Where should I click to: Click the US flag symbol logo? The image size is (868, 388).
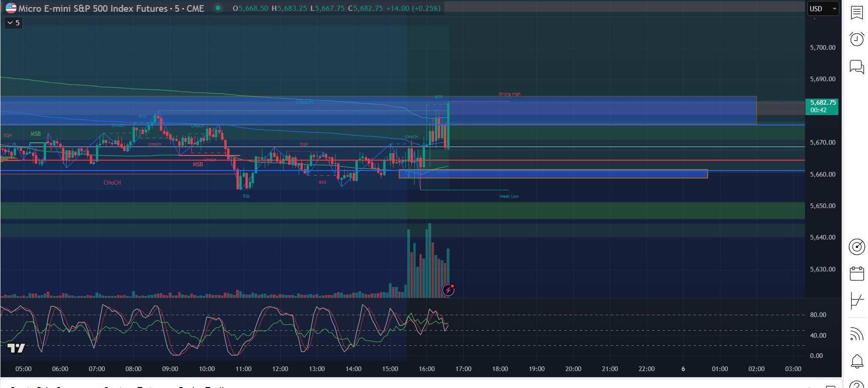point(11,8)
